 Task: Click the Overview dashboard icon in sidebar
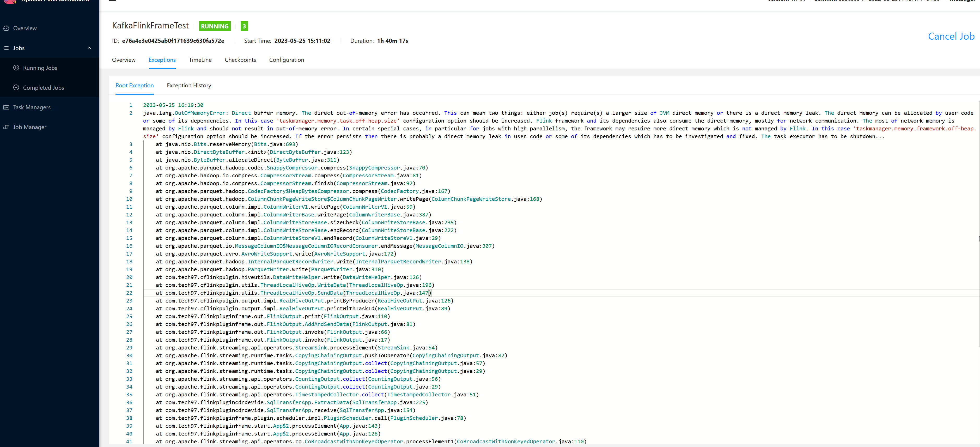tap(6, 28)
